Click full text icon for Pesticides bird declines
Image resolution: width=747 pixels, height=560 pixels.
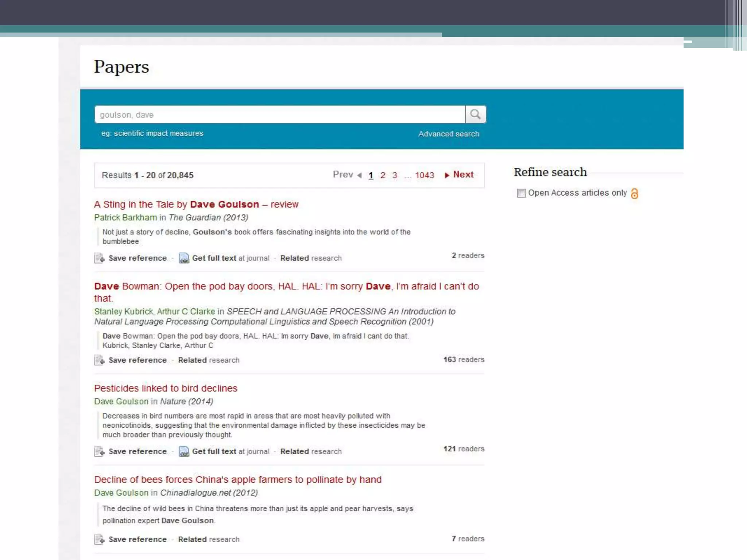click(x=184, y=451)
